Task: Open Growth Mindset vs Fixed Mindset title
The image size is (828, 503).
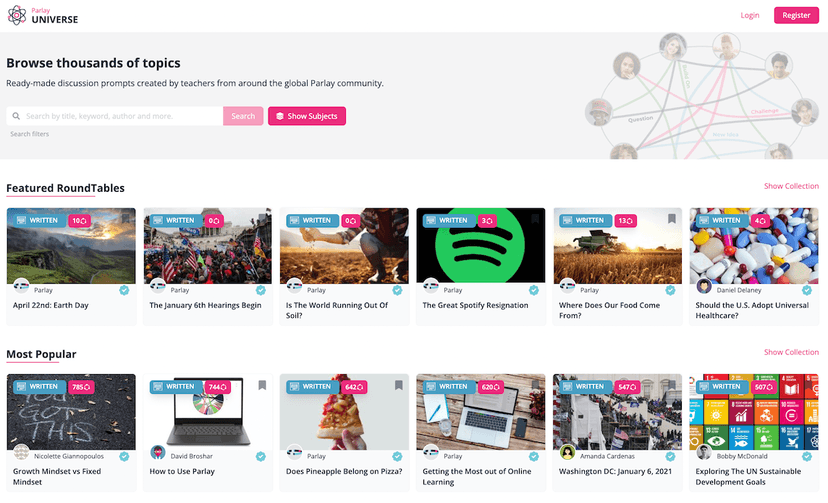Action: tap(57, 477)
